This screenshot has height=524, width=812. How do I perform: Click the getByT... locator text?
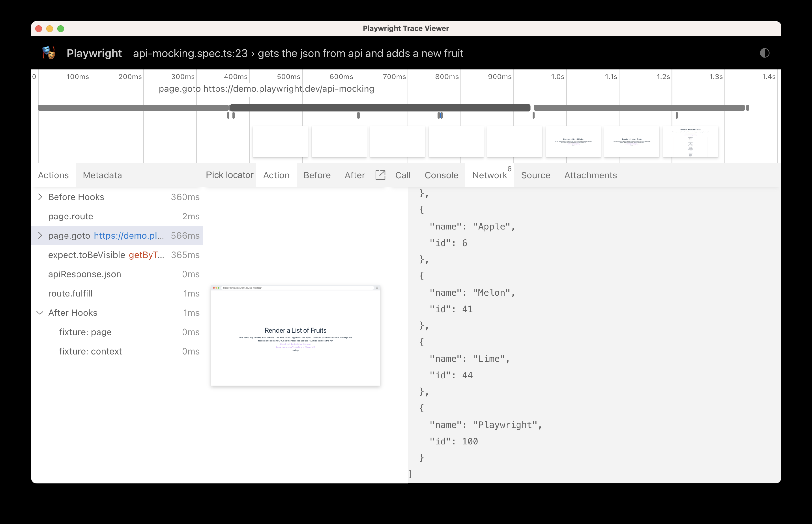(147, 255)
